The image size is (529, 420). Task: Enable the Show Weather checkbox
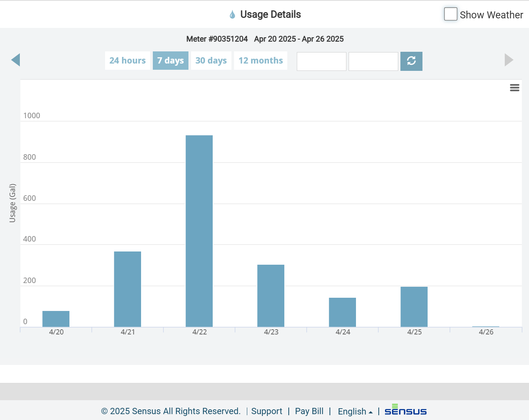click(450, 14)
